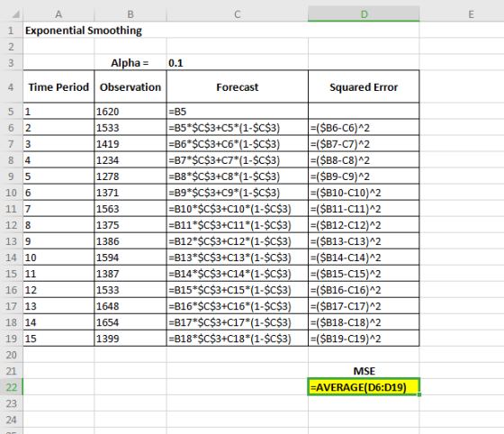Image resolution: width=504 pixels, height=434 pixels.
Task: Select column D header
Action: coord(364,14)
